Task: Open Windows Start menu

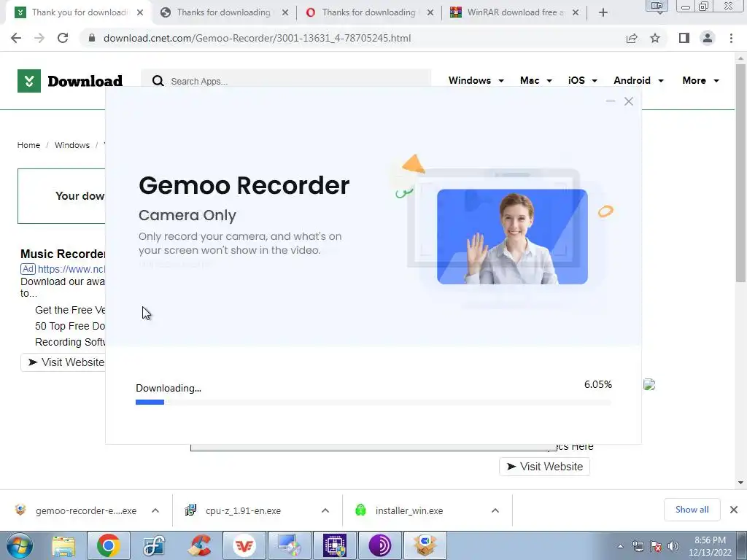Action: [20, 545]
